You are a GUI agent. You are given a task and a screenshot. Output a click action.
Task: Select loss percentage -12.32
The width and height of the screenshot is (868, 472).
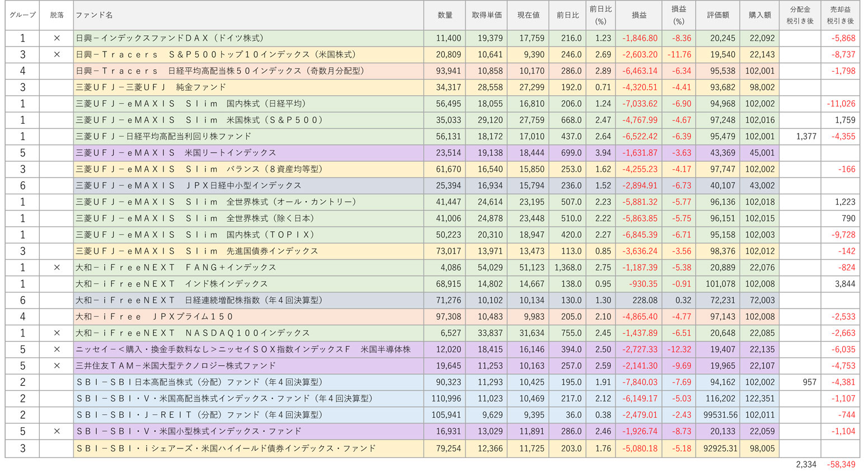tap(679, 349)
